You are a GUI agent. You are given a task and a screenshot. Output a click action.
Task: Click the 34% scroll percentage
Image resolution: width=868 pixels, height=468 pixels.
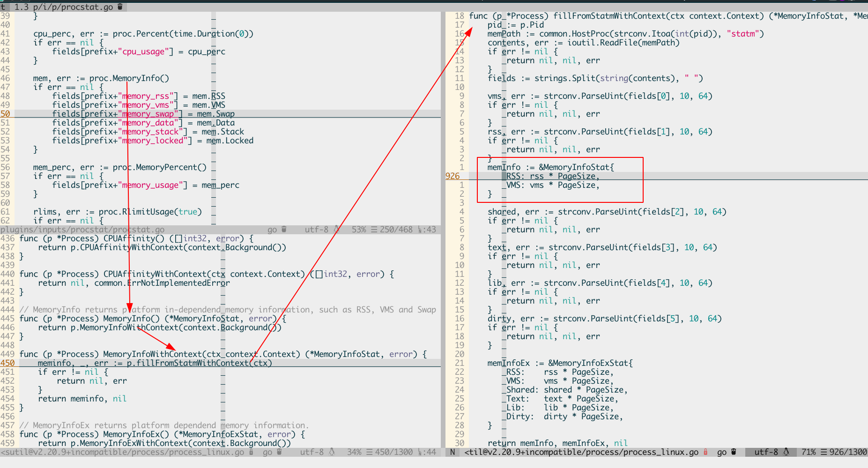click(354, 452)
